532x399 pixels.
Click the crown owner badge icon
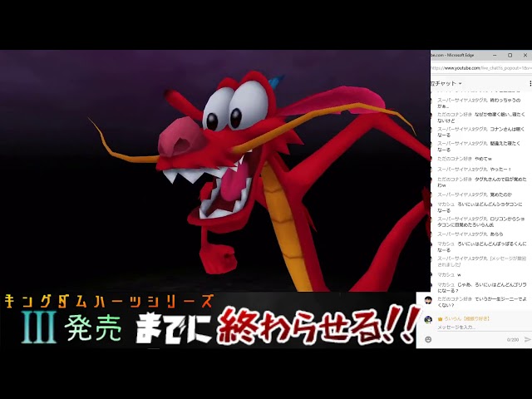(x=440, y=319)
